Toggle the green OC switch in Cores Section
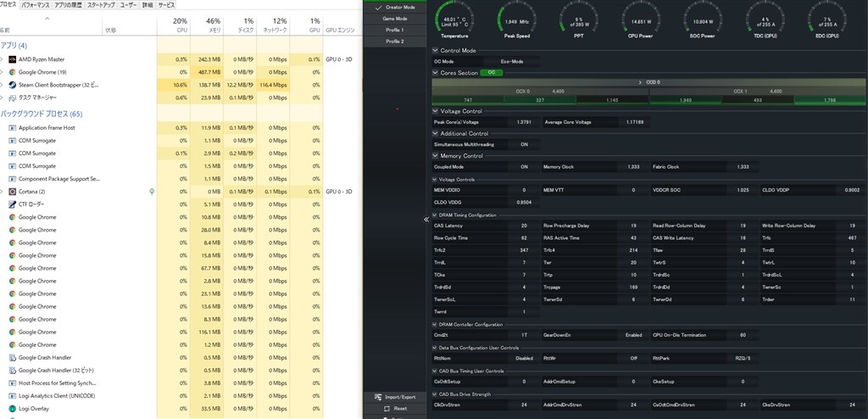 [492, 73]
